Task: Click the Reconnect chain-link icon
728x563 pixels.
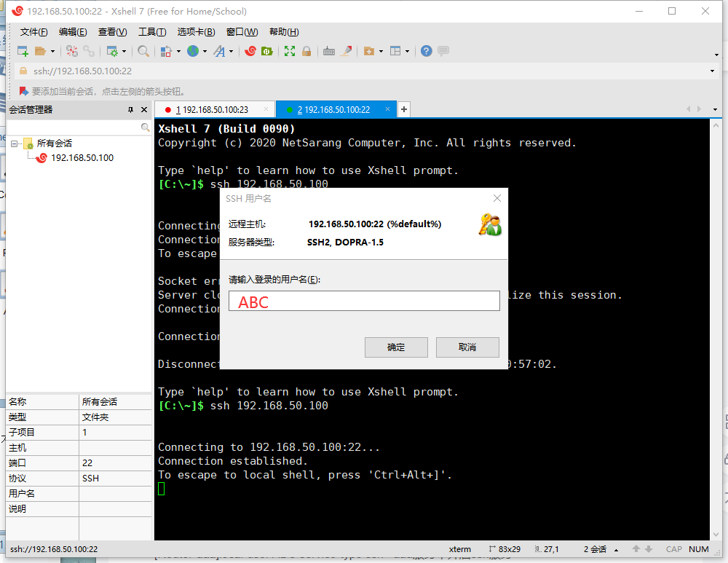Action: (89, 51)
